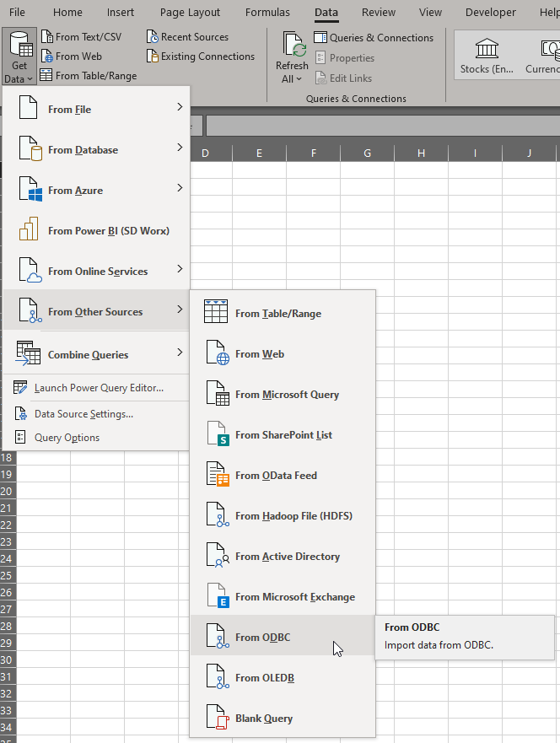Click the From Table/Range ribbon icon
The width and height of the screenshot is (560, 743).
click(46, 75)
